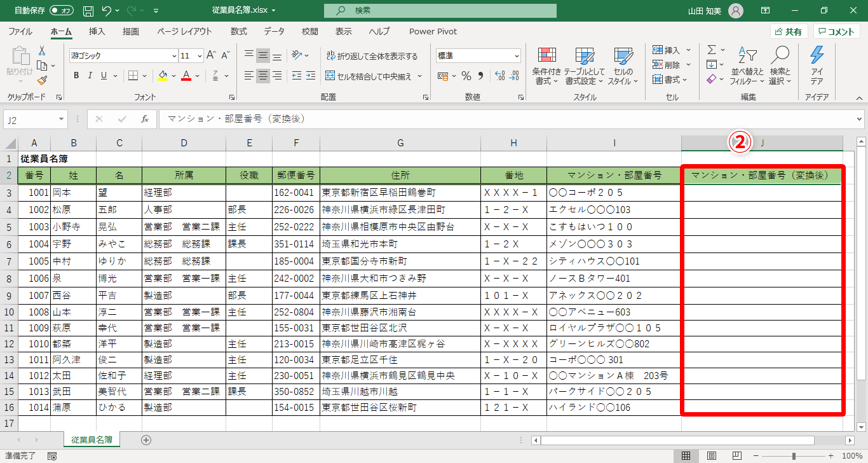This screenshot has width=868, height=463.
Task: Click the insert function fx button
Action: [x=145, y=119]
